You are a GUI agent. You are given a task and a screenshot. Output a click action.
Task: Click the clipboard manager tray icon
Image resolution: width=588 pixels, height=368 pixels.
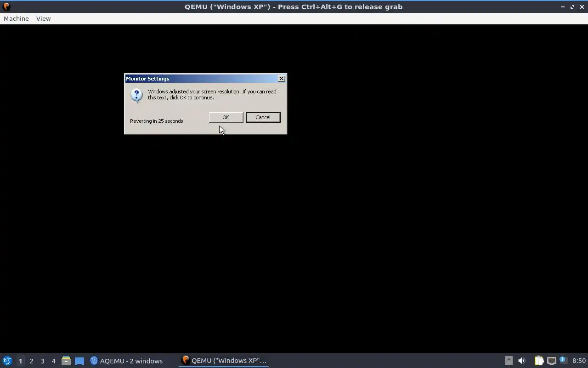tap(539, 361)
